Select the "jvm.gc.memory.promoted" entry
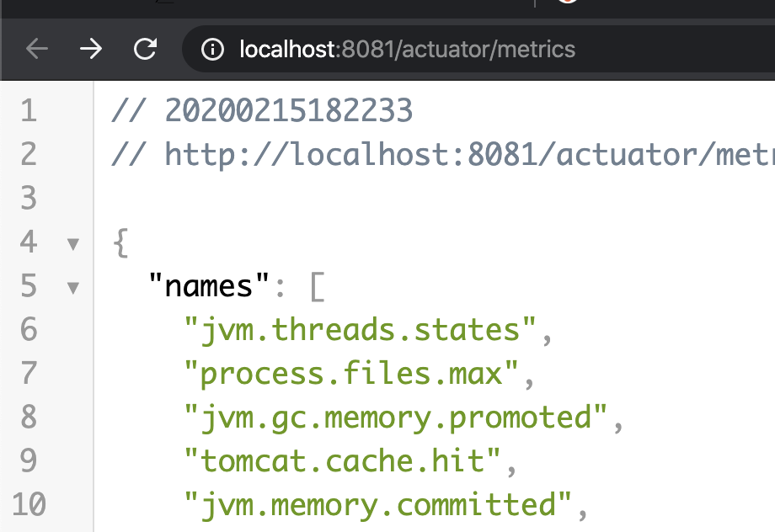The height and width of the screenshot is (532, 775). click(x=395, y=418)
